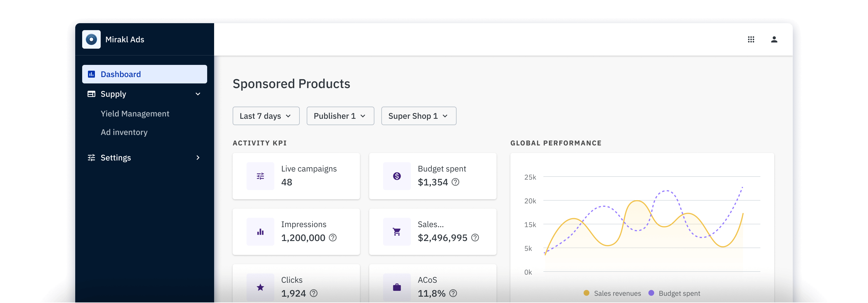Open Ad inventory from the sidebar
Image resolution: width=868 pixels, height=303 pixels.
[x=124, y=132]
